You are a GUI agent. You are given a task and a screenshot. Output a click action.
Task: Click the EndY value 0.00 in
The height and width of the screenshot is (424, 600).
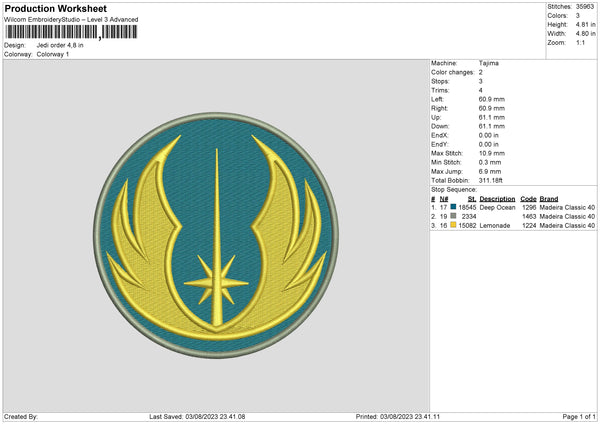click(489, 144)
